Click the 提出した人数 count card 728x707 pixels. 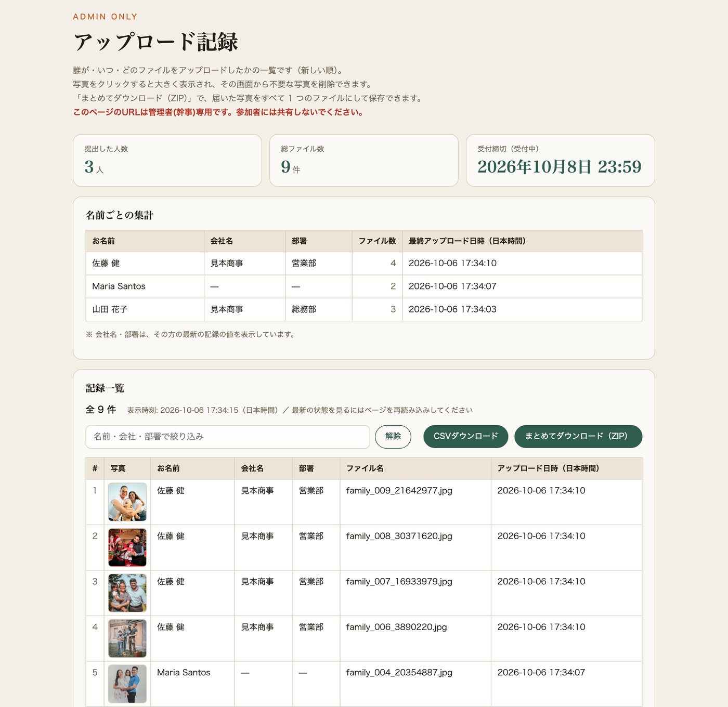[167, 160]
